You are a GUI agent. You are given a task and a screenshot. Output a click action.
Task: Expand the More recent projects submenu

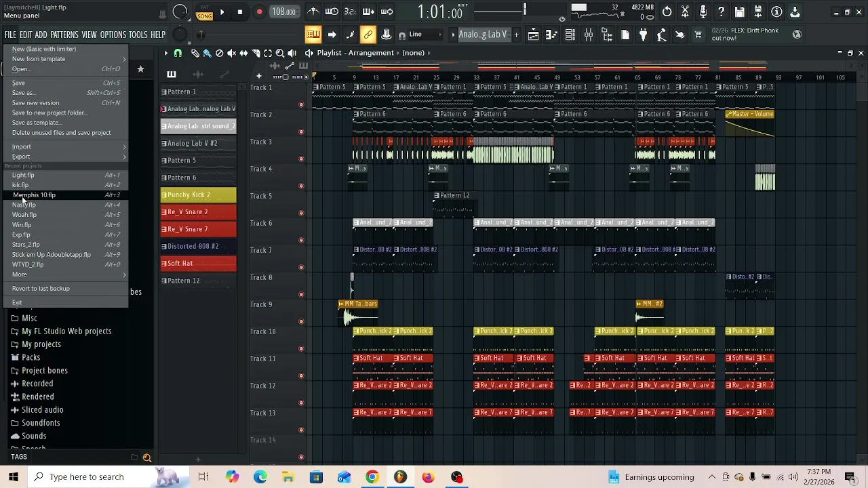click(x=66, y=274)
